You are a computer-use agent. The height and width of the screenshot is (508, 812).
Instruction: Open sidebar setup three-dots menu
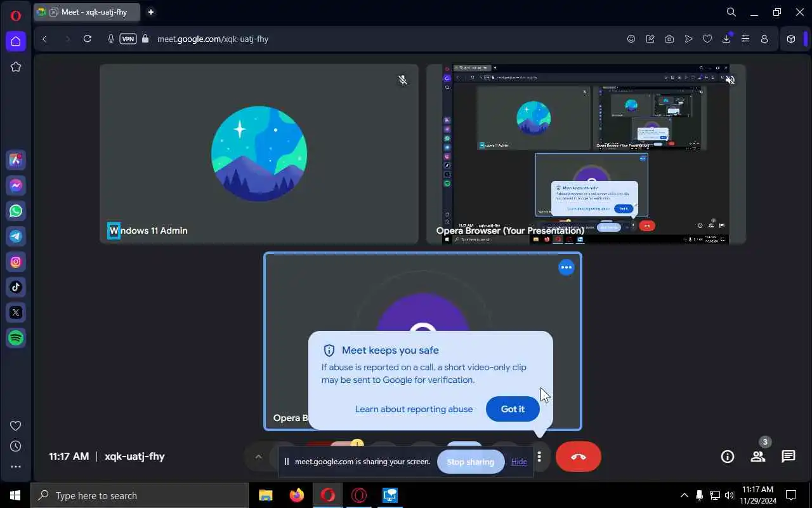pyautogui.click(x=16, y=467)
